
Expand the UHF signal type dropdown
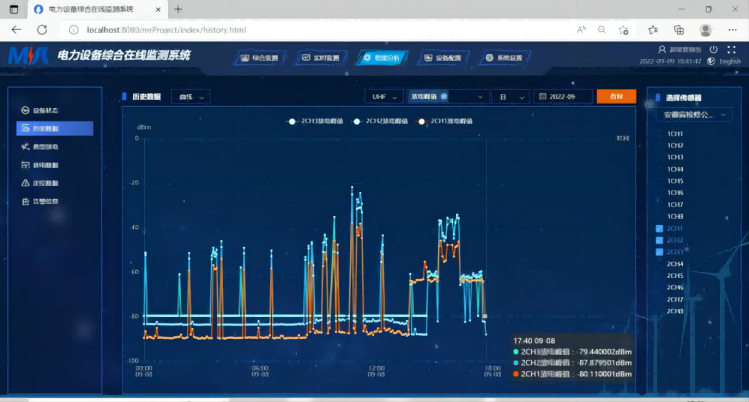click(x=382, y=97)
